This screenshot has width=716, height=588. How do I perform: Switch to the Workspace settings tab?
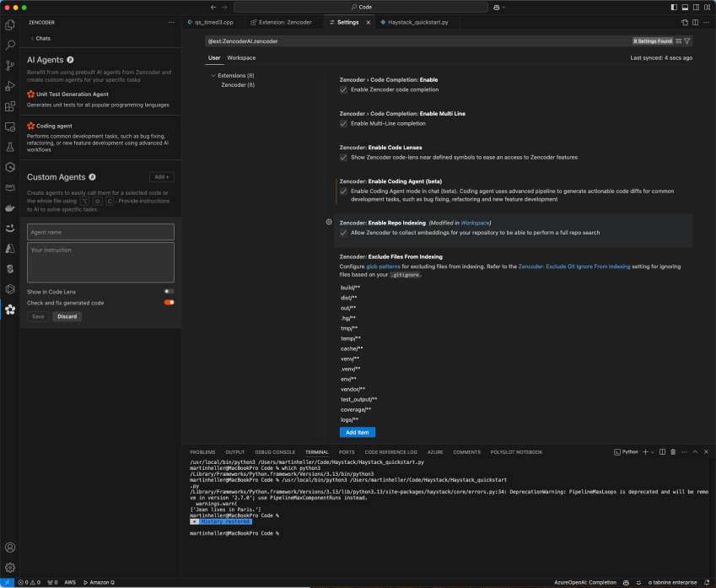[241, 57]
